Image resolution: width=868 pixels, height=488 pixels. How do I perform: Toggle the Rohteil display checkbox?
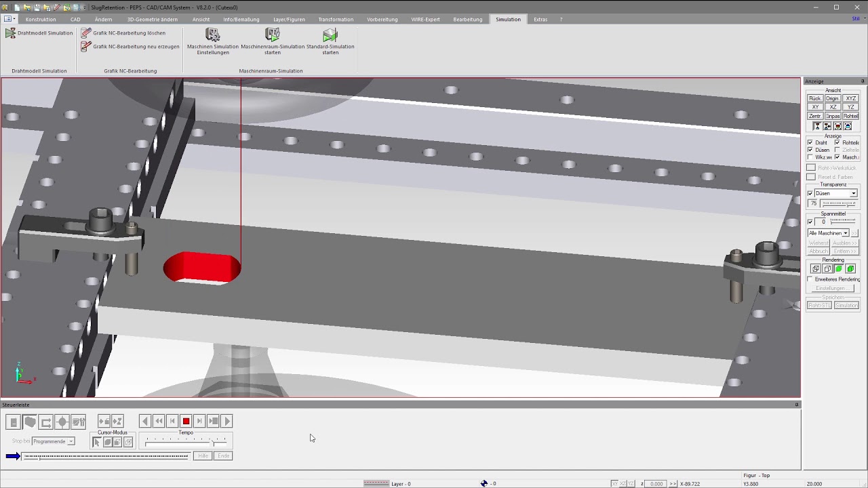[837, 142]
